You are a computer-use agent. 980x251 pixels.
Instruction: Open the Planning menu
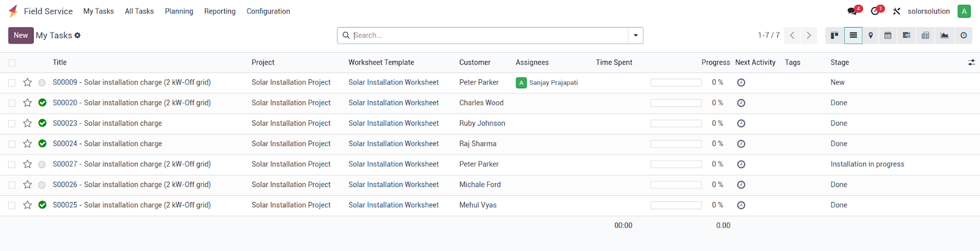click(x=179, y=11)
